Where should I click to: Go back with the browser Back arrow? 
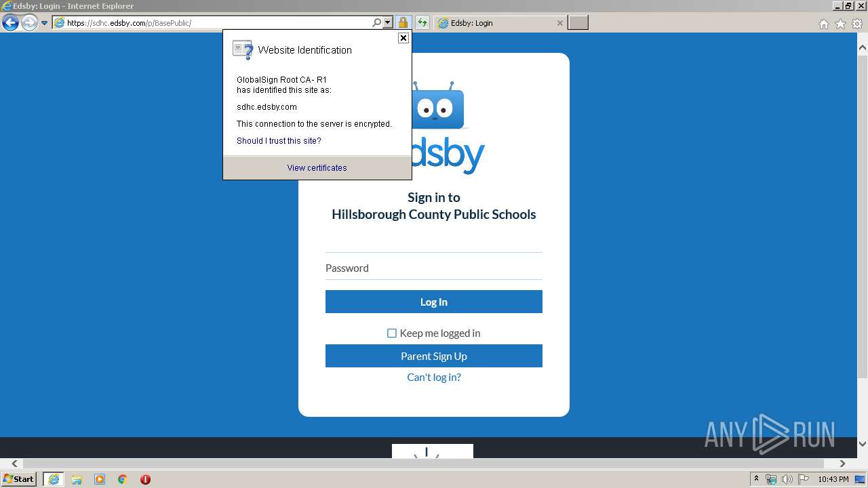(x=10, y=23)
